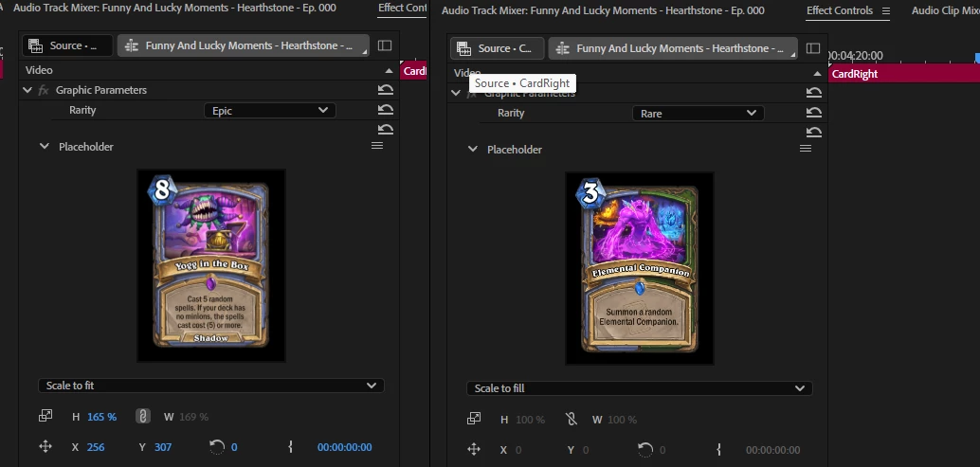Click the rotation icon in the right panel
The height and width of the screenshot is (467, 980).
(645, 449)
